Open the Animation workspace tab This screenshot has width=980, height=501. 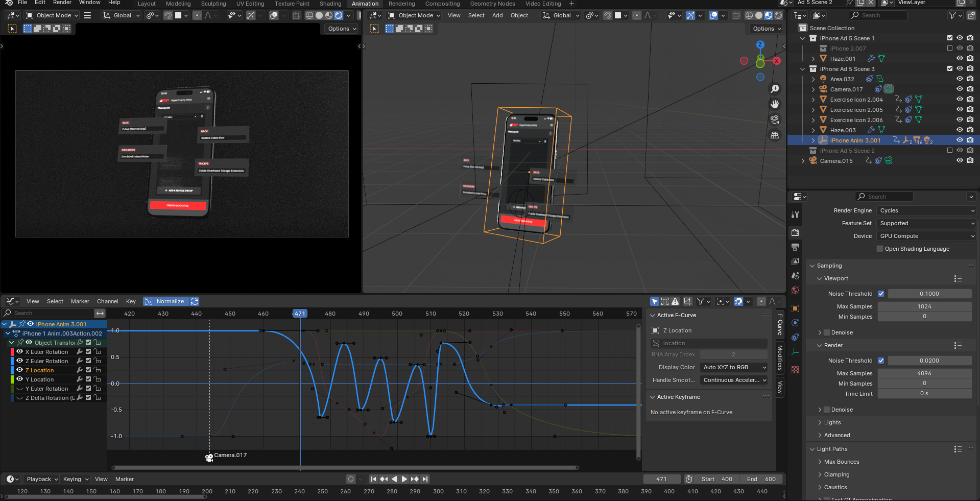pos(365,4)
